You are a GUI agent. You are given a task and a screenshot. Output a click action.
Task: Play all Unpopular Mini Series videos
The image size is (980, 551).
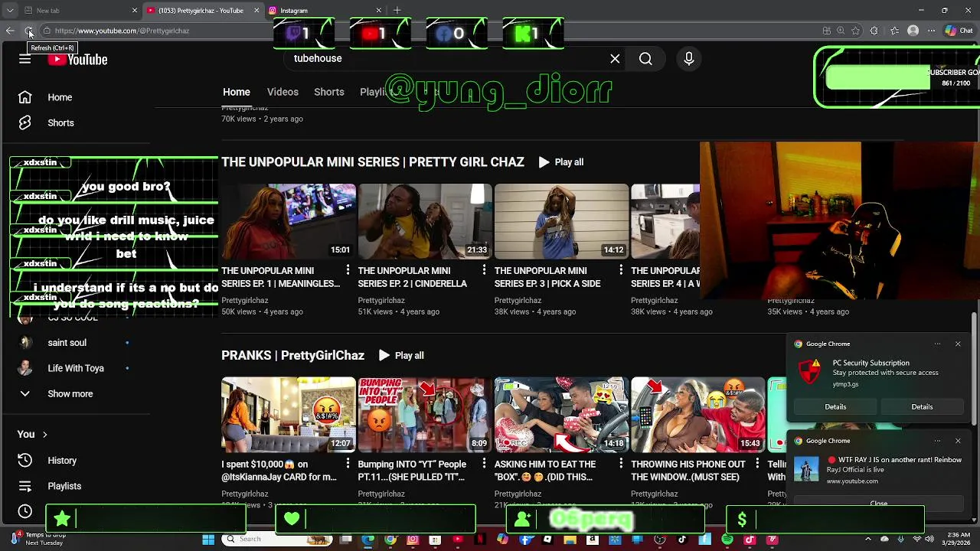tap(560, 162)
